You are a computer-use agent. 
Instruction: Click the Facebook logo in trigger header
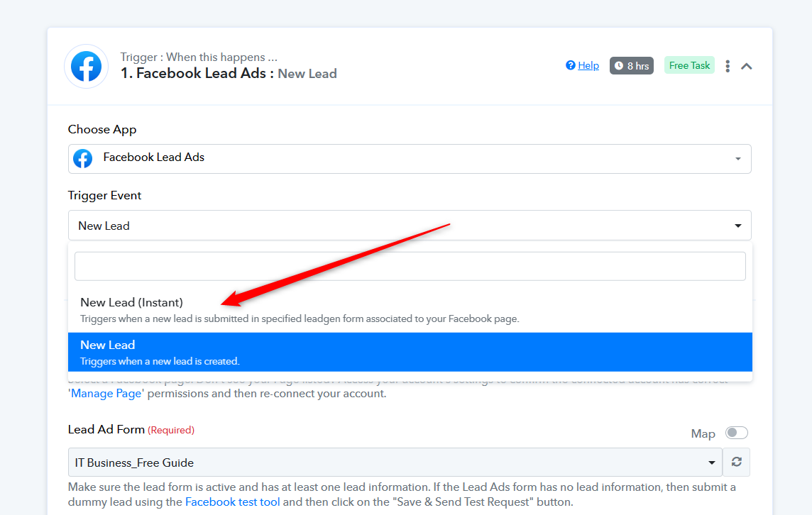coord(86,66)
